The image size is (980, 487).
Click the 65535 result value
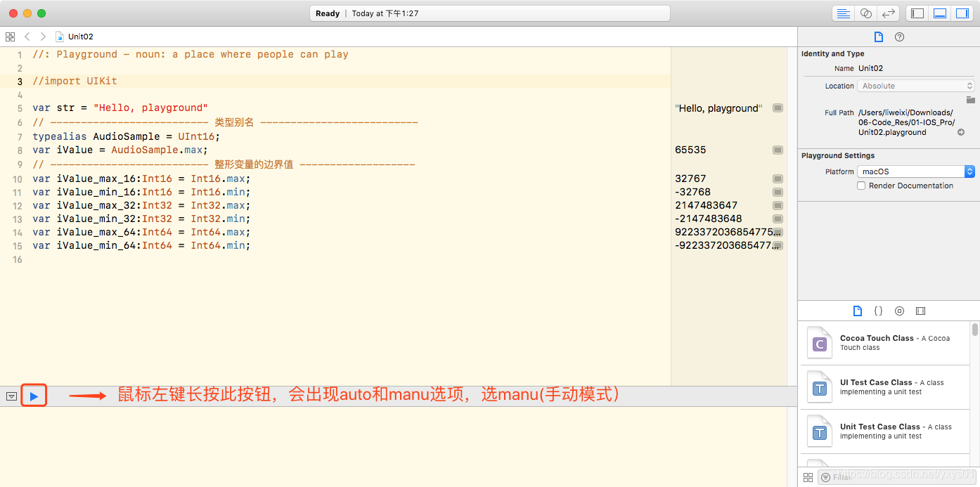click(690, 150)
